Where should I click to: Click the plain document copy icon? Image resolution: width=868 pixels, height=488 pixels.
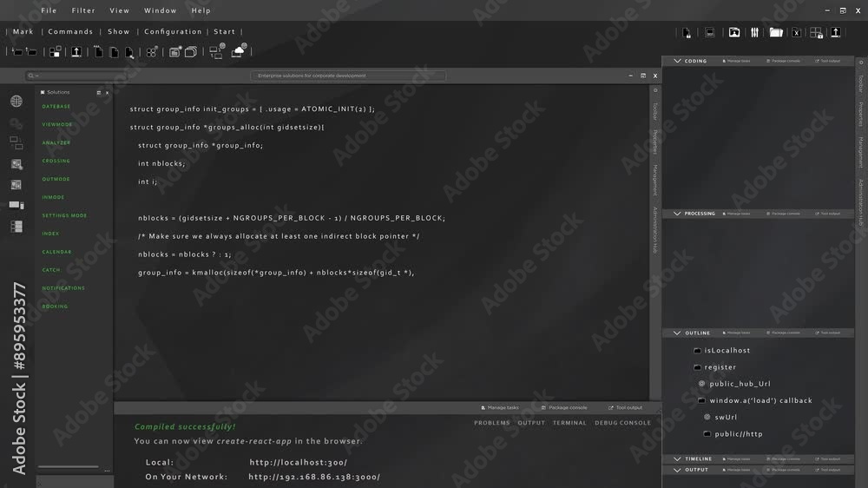[x=114, y=52]
